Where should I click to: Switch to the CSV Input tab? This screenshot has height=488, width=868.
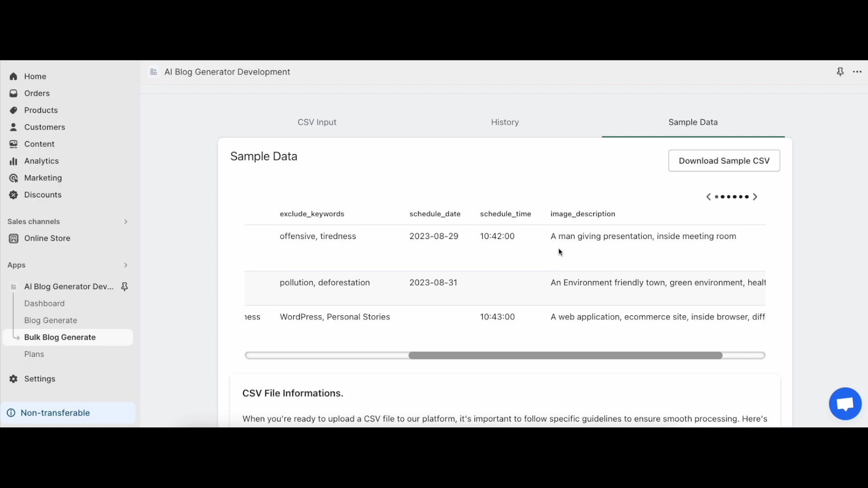(317, 122)
